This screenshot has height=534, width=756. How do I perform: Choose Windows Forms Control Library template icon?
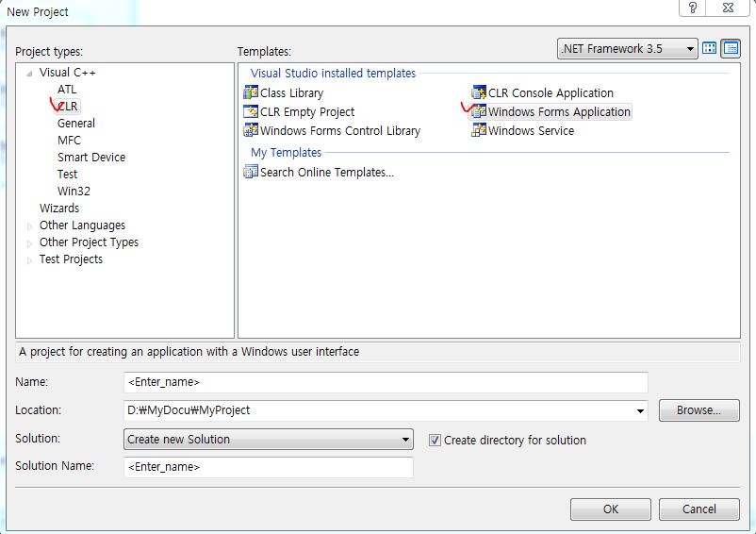[251, 130]
